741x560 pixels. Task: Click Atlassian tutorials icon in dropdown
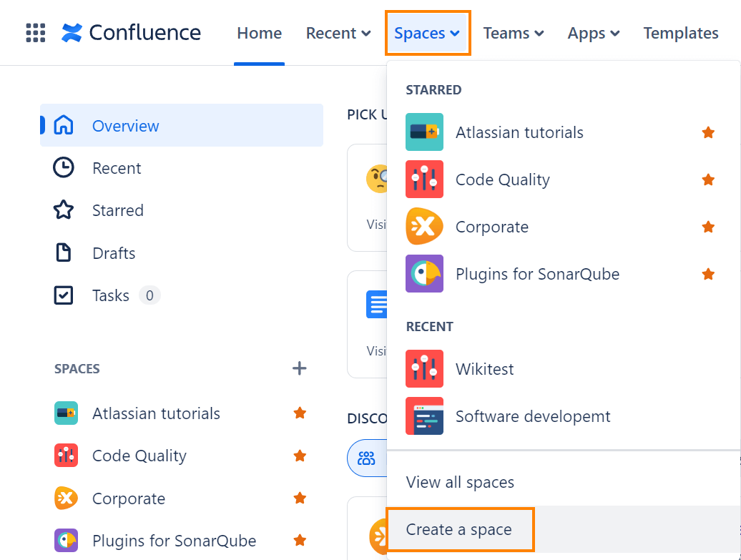point(424,132)
